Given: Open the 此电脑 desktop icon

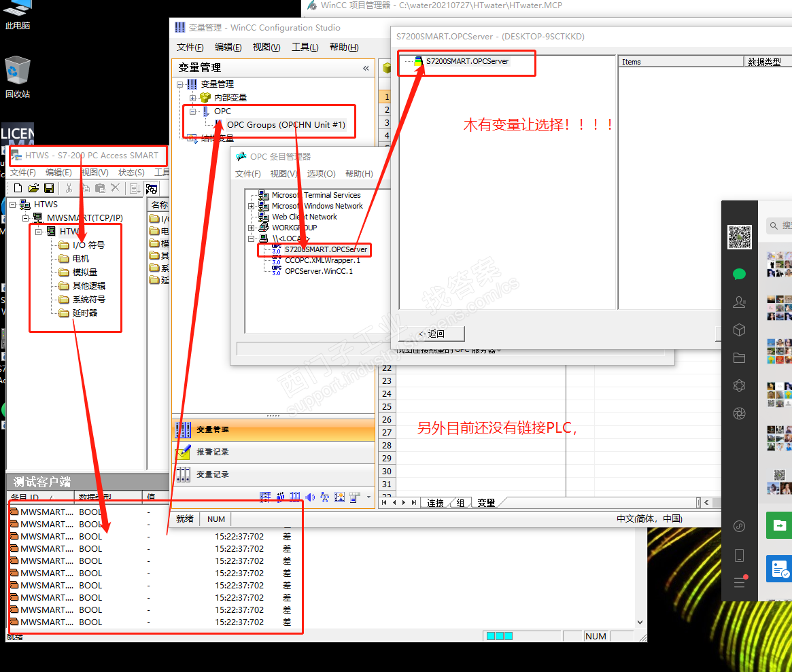Looking at the screenshot, I should pyautogui.click(x=18, y=15).
